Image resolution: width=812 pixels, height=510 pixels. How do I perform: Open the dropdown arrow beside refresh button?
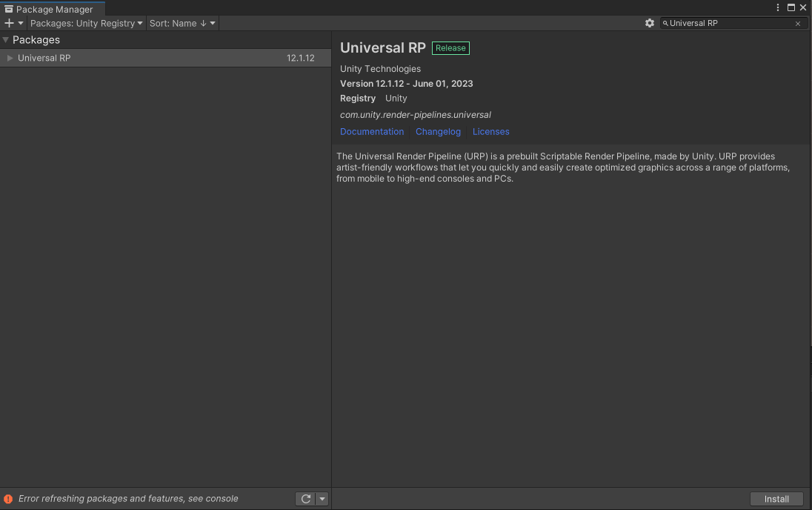(322, 499)
